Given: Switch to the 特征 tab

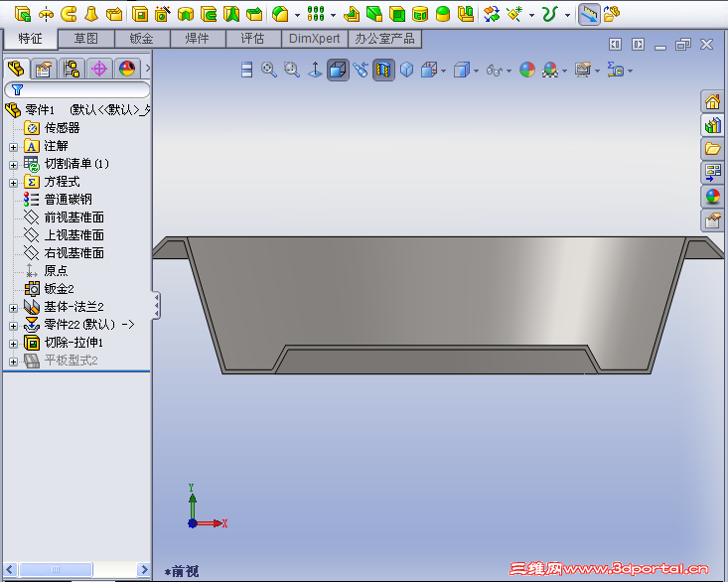Looking at the screenshot, I should (x=30, y=39).
